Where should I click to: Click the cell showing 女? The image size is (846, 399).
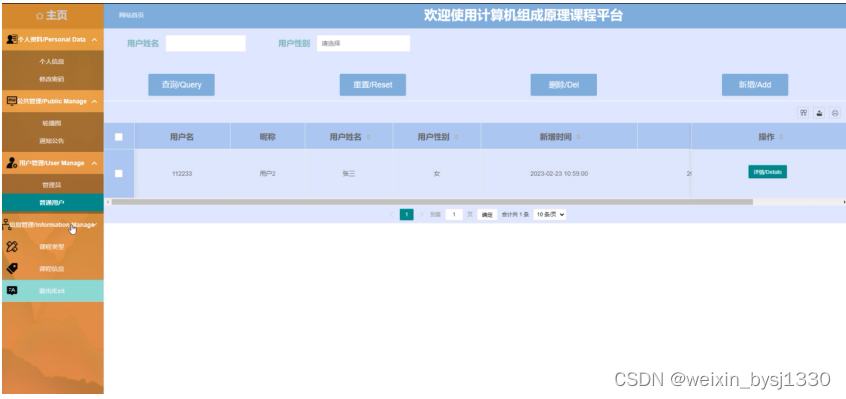pos(436,174)
